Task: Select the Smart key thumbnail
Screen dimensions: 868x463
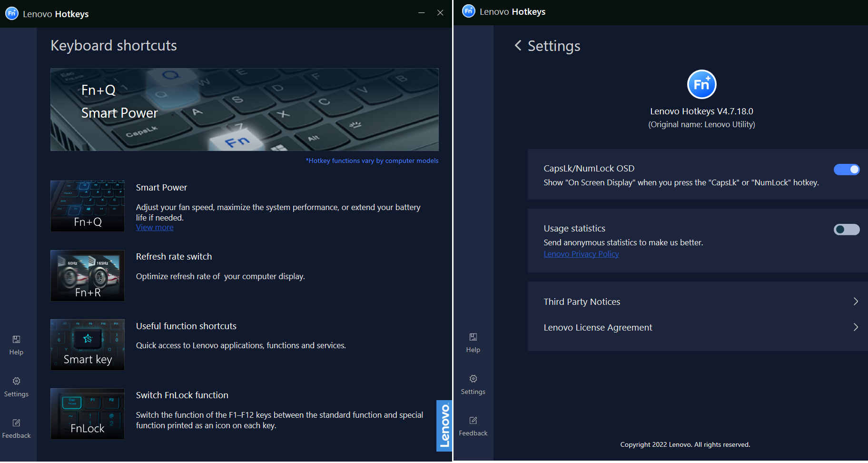Action: click(x=88, y=345)
